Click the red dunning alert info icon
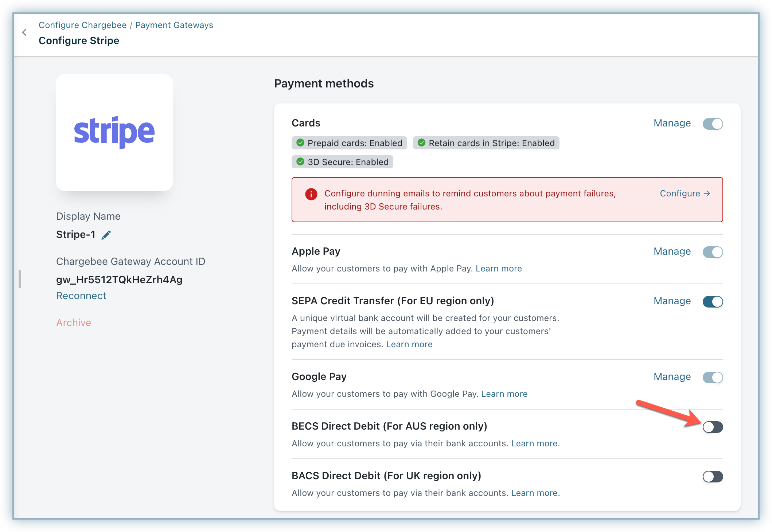772x532 pixels. click(x=311, y=194)
